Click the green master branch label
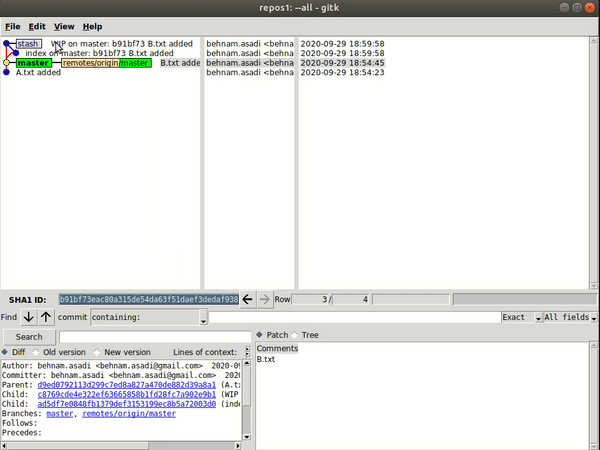Image resolution: width=600 pixels, height=450 pixels. pos(33,63)
